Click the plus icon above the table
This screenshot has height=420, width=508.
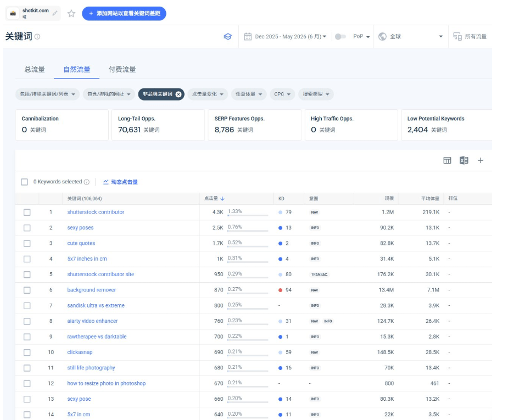481,160
